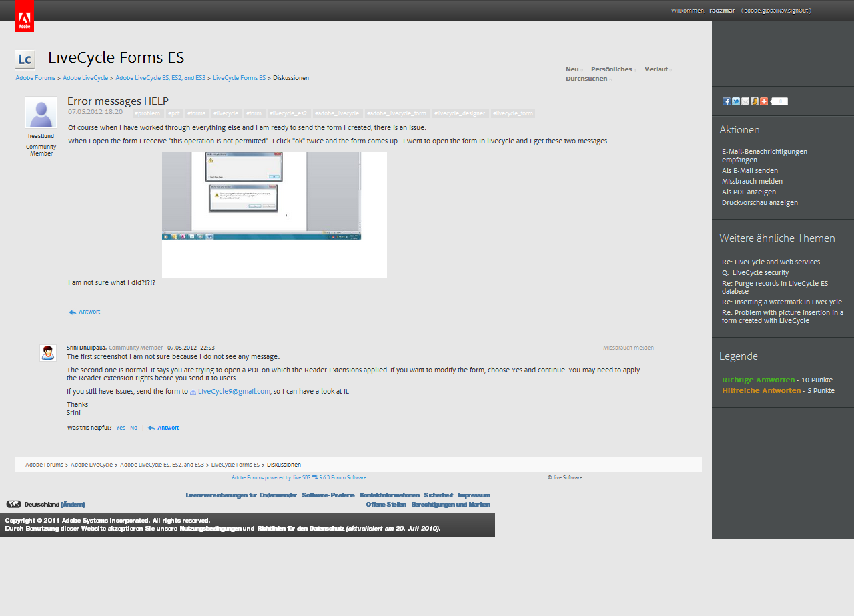Click the Deutschland region map icon
This screenshot has width=854, height=616.
(x=13, y=504)
